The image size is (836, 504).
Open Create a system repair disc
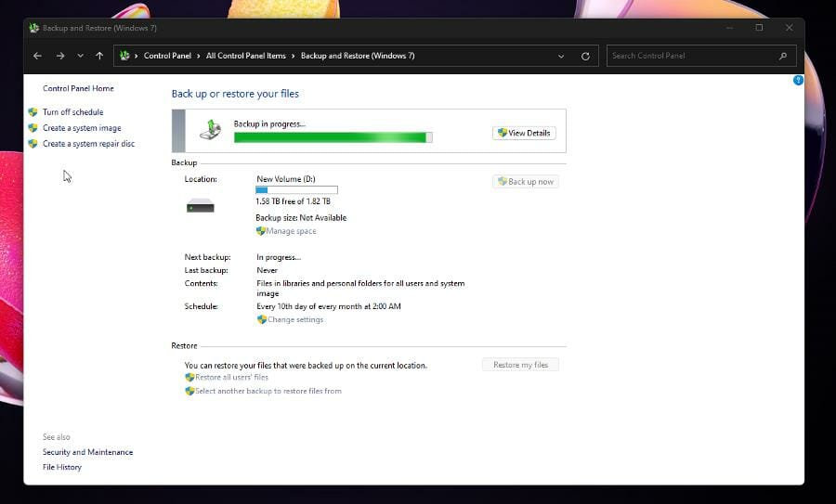click(x=89, y=144)
